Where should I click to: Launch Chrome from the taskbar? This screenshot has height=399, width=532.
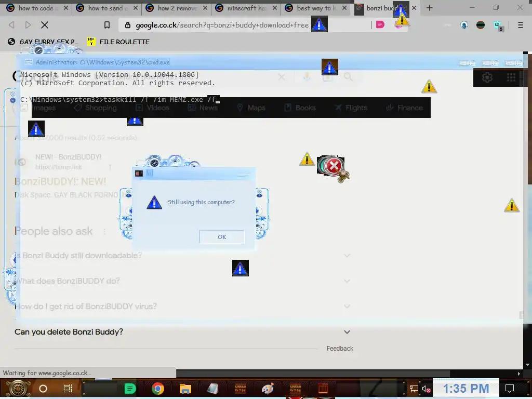point(158,389)
